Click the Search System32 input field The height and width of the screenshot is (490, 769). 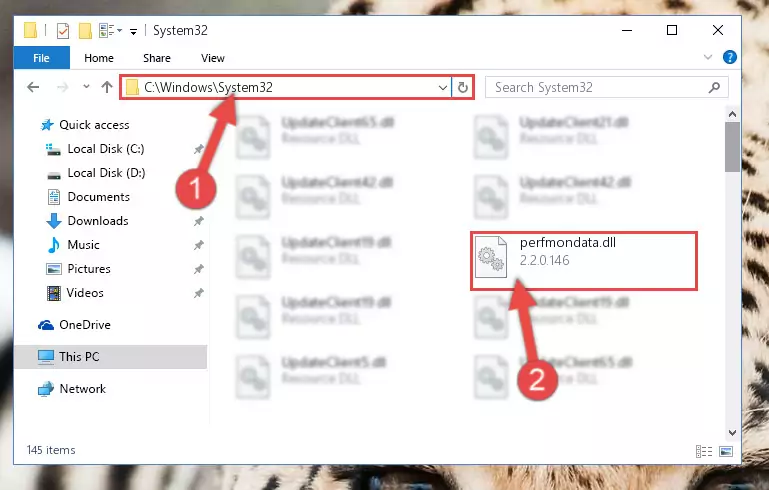click(x=598, y=87)
